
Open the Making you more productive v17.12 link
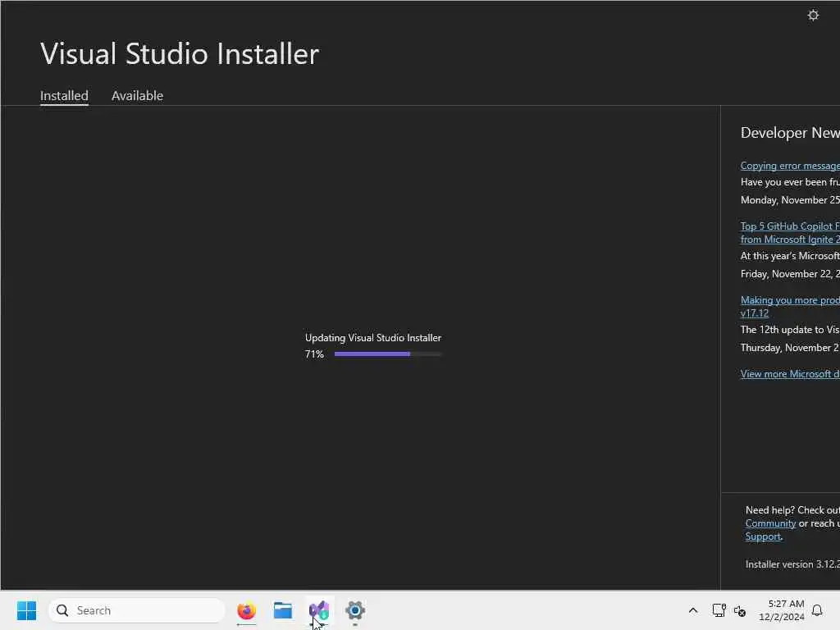(790, 307)
